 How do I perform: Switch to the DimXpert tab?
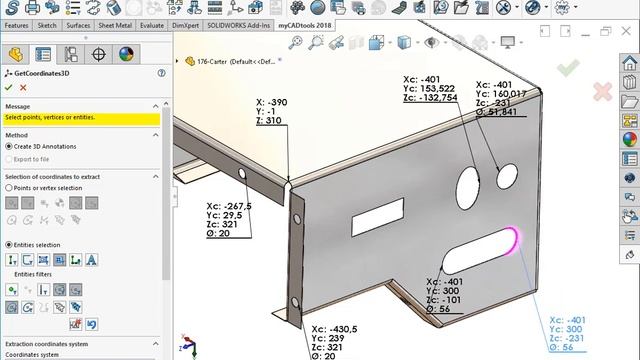pyautogui.click(x=185, y=25)
